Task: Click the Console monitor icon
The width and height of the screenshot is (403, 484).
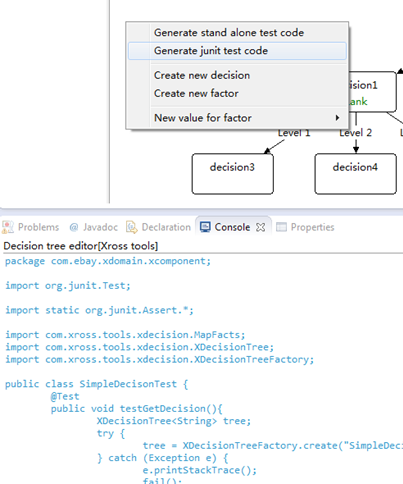Action: click(x=205, y=227)
